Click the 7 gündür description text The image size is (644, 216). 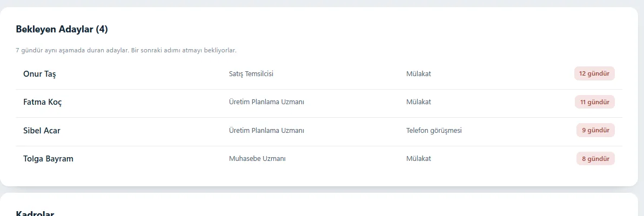[x=126, y=51]
